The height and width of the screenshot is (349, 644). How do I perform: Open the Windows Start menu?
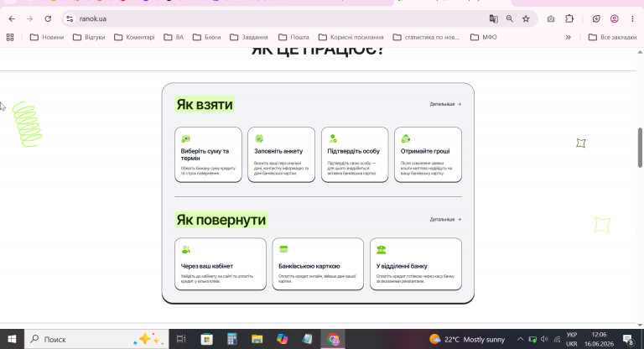12,339
